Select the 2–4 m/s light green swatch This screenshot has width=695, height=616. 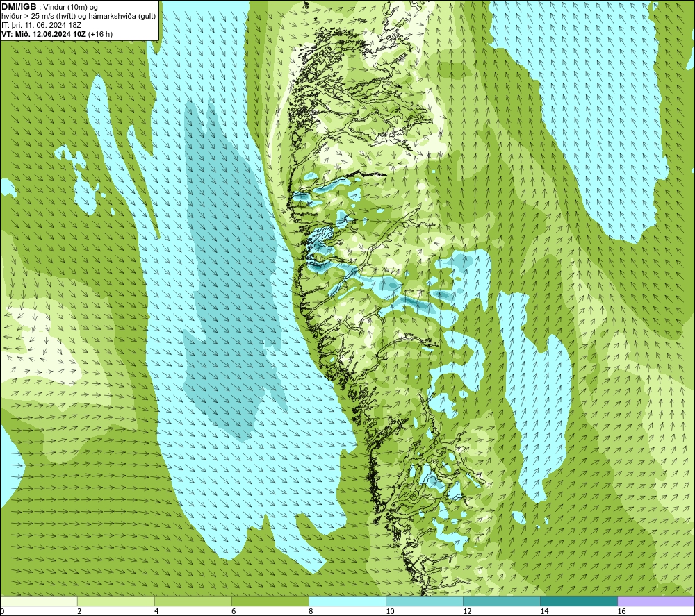click(x=116, y=601)
